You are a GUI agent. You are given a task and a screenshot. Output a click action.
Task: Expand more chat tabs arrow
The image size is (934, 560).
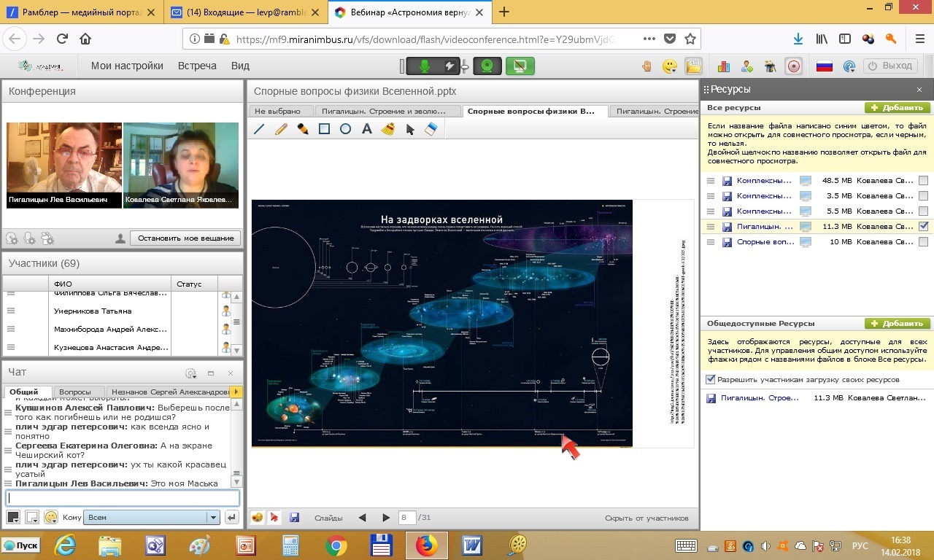[x=236, y=392]
